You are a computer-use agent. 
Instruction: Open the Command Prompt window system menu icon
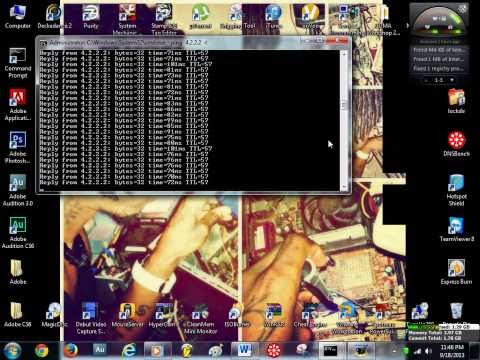pyautogui.click(x=43, y=43)
